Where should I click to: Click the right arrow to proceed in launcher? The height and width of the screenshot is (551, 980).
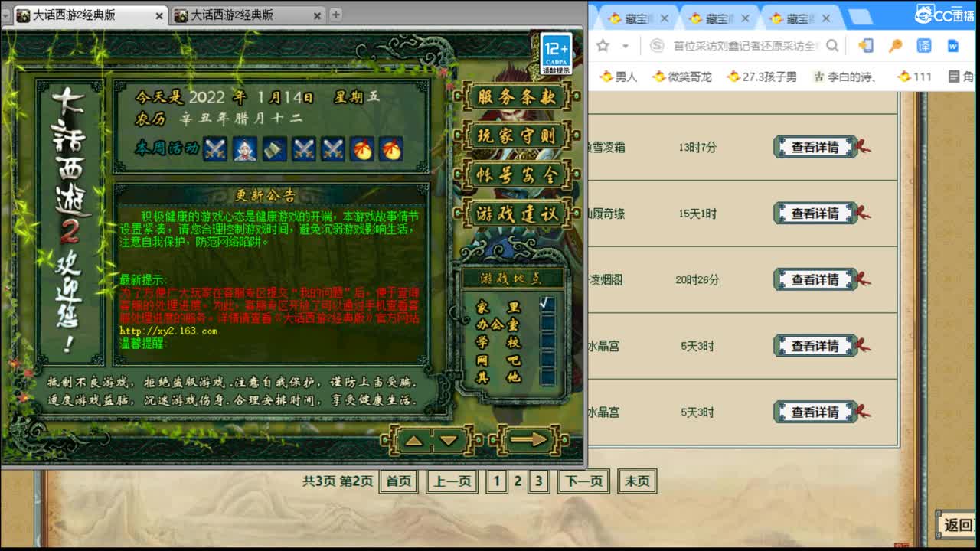pos(530,440)
